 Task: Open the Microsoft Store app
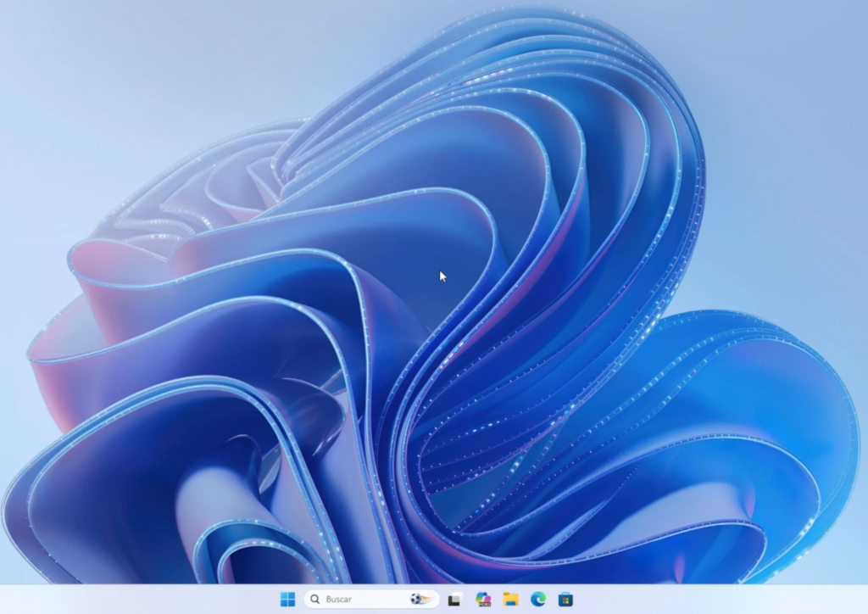click(565, 599)
